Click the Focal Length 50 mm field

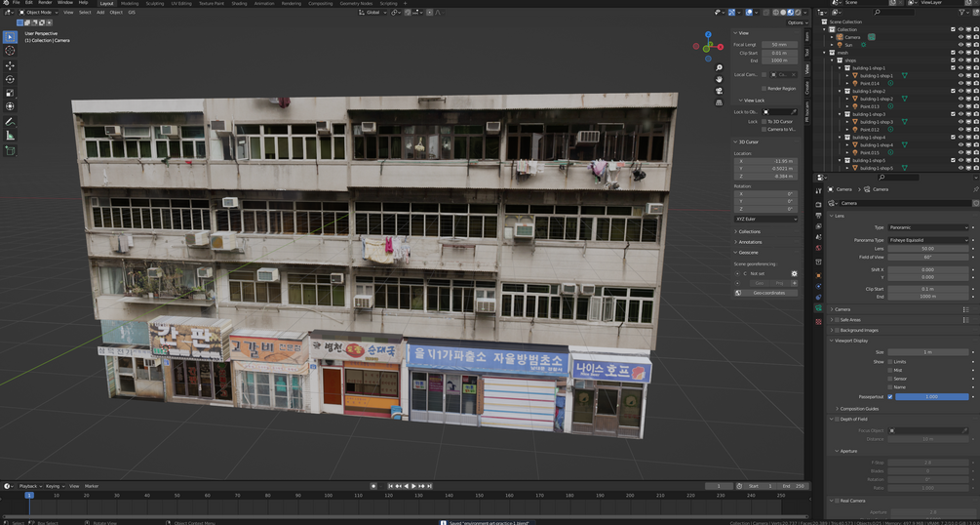click(779, 45)
